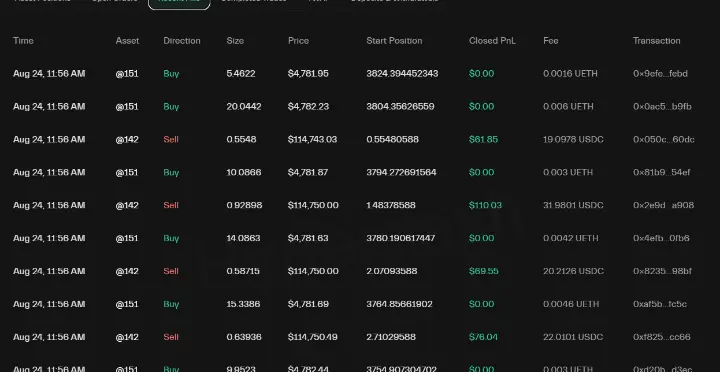Viewport: 720px width, 372px height.
Task: Select closed PnL $69.55
Action: pyautogui.click(x=484, y=271)
